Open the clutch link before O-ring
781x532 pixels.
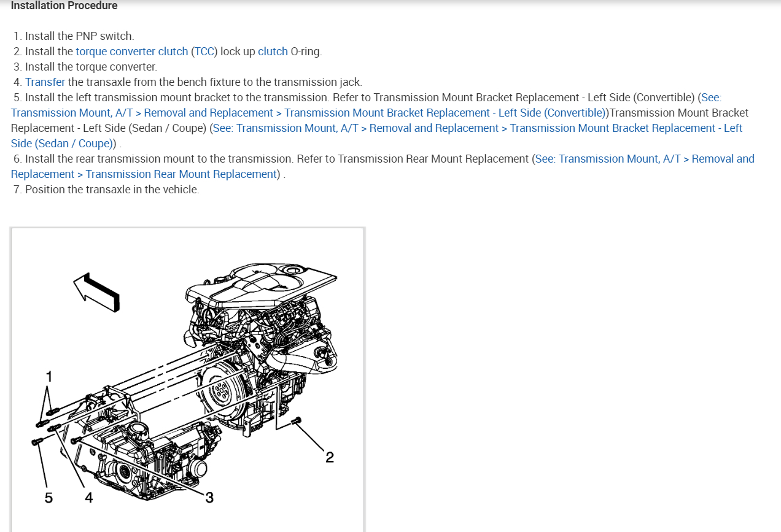[x=273, y=52]
